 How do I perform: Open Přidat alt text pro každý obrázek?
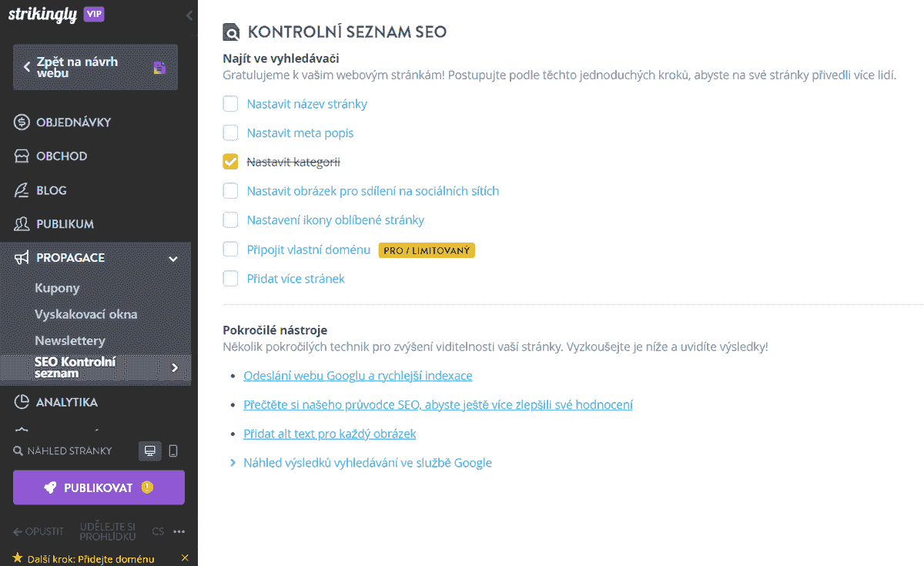point(330,434)
